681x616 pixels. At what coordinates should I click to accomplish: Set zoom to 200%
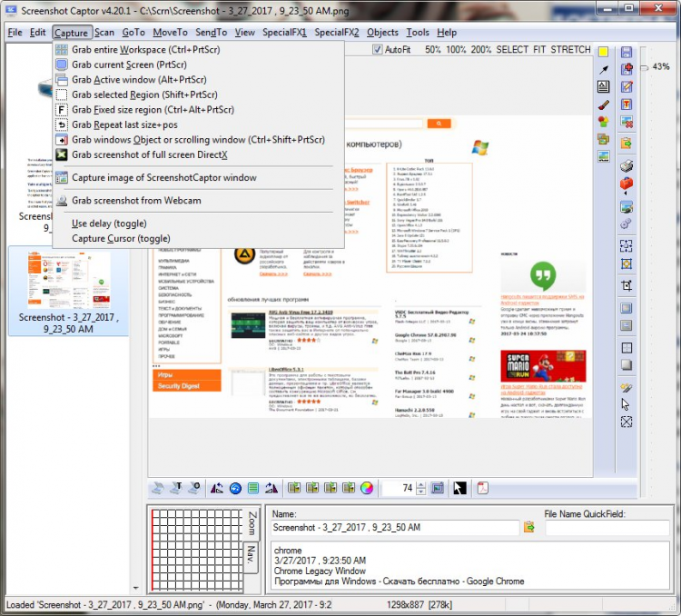481,50
